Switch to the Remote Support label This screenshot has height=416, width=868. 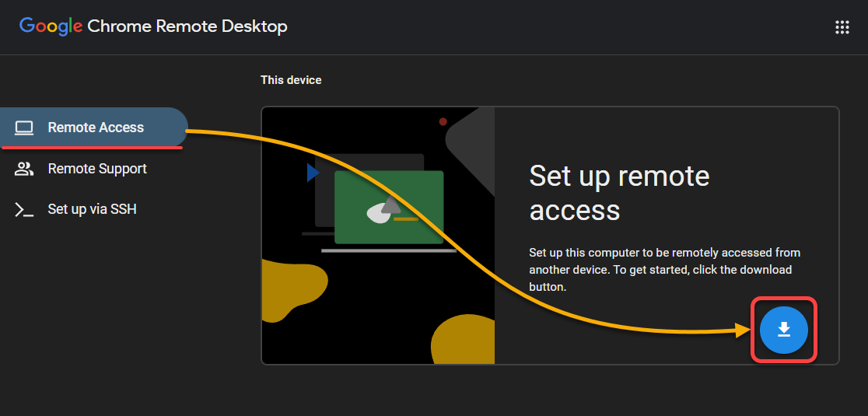pyautogui.click(x=97, y=169)
